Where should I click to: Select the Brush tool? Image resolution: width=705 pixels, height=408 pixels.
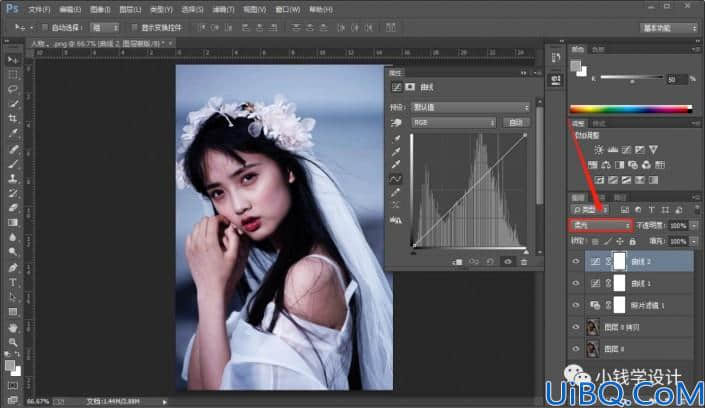point(13,163)
